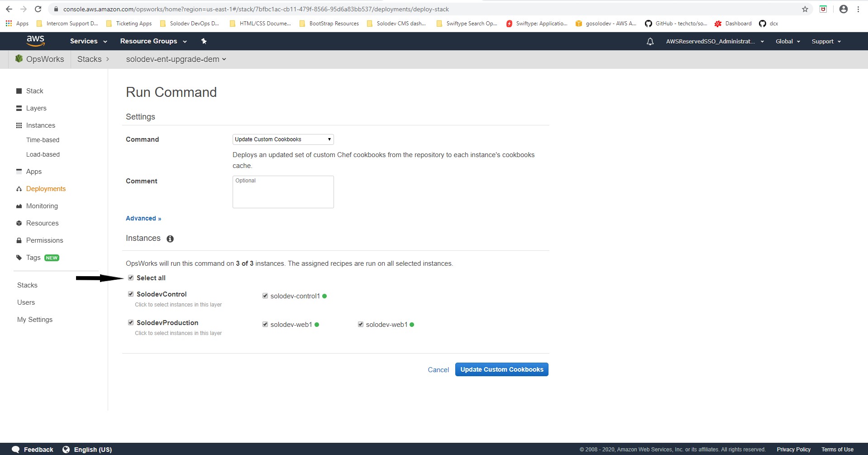Go to Monitoring in the sidebar

click(42, 206)
